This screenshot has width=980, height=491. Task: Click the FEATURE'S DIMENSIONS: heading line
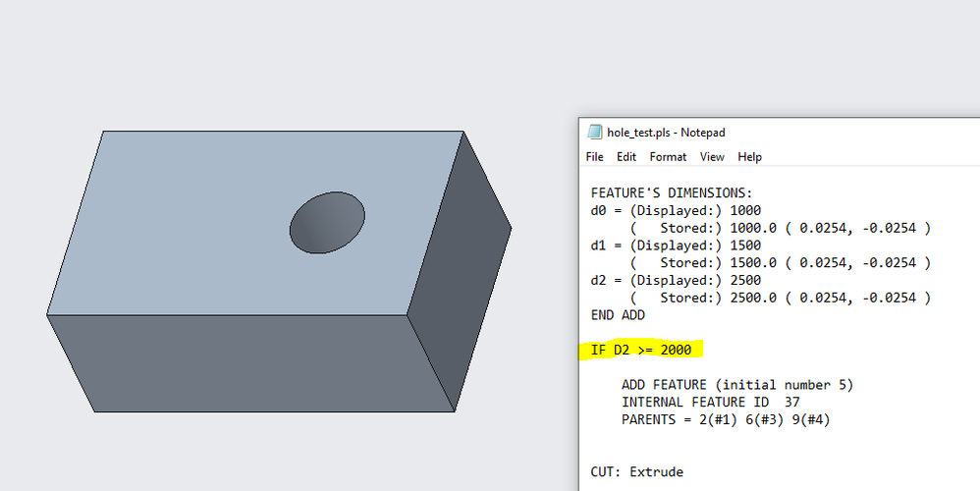click(672, 193)
